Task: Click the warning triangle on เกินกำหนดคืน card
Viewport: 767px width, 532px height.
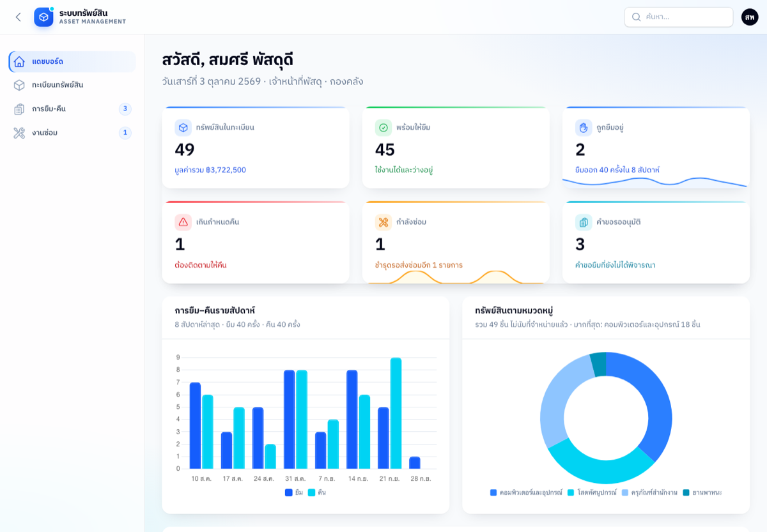Action: (x=183, y=222)
